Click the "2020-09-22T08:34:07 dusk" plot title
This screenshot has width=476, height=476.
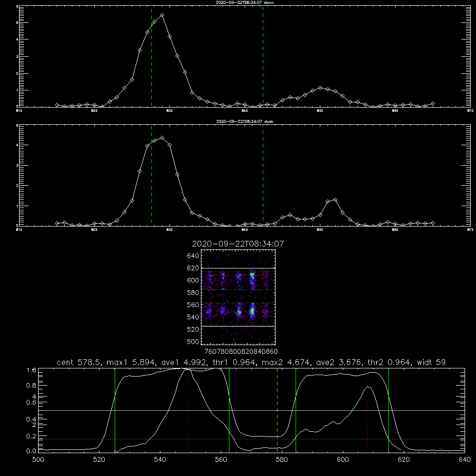245,121
